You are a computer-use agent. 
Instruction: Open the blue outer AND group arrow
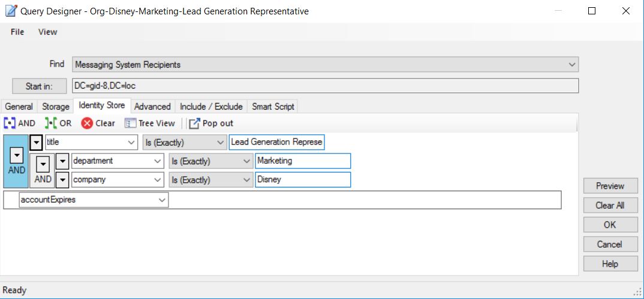[17, 155]
